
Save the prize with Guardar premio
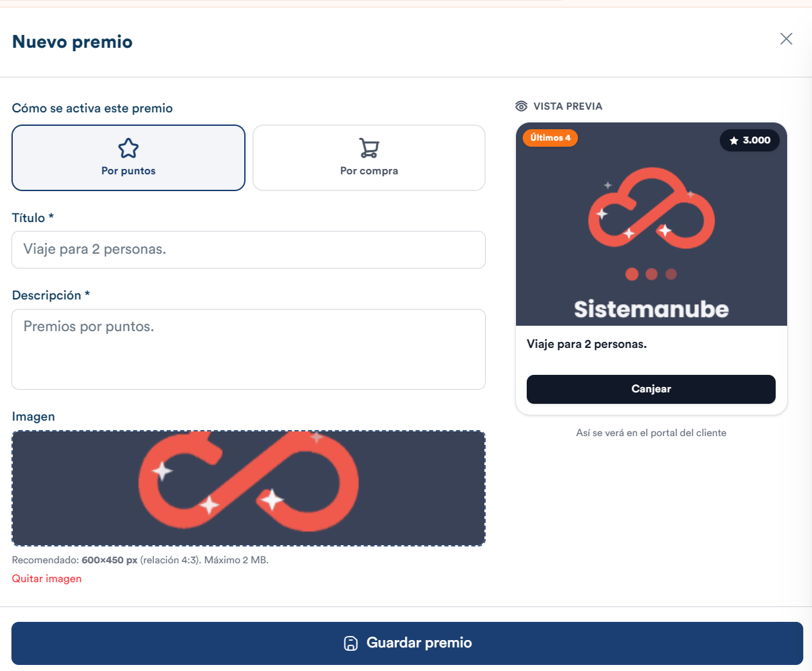point(407,643)
